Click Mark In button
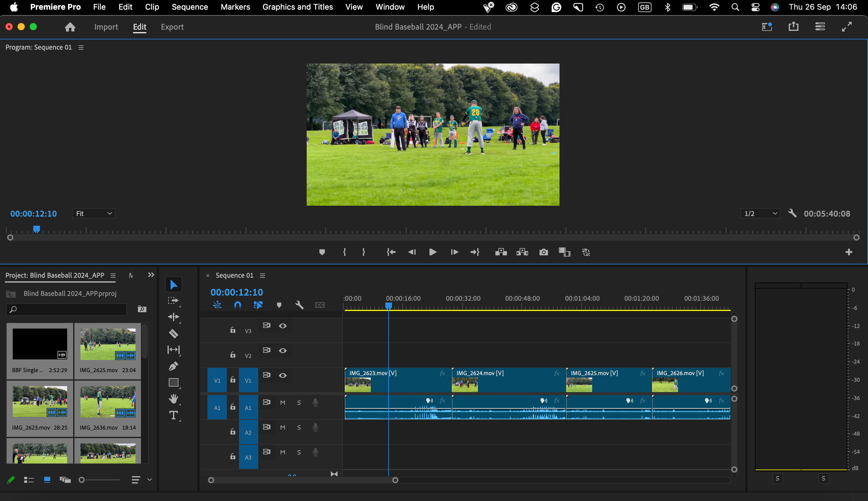The image size is (868, 501). [x=344, y=252]
